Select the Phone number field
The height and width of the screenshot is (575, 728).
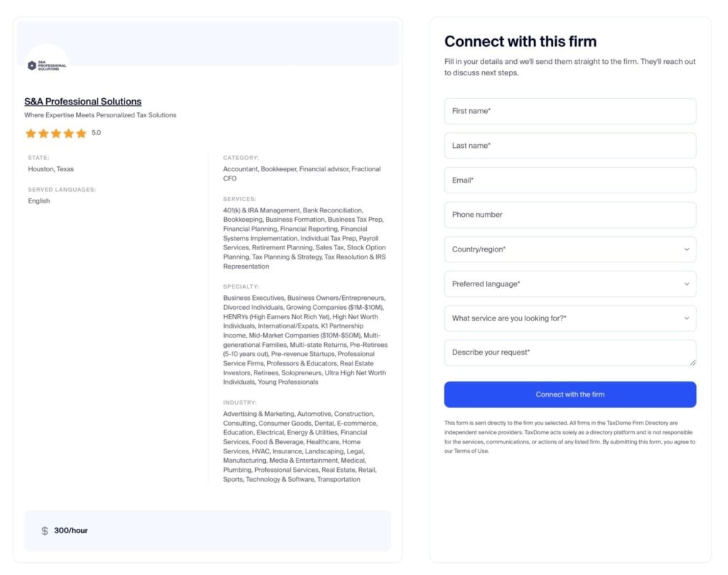(569, 215)
